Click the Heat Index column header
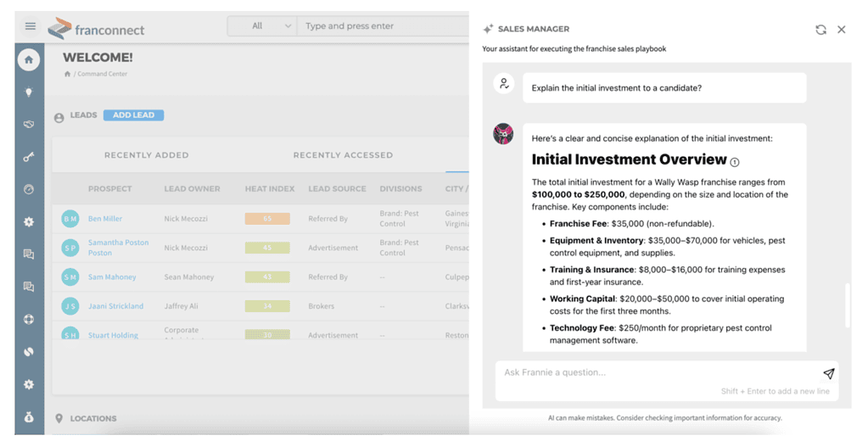The height and width of the screenshot is (441, 868). pos(270,188)
